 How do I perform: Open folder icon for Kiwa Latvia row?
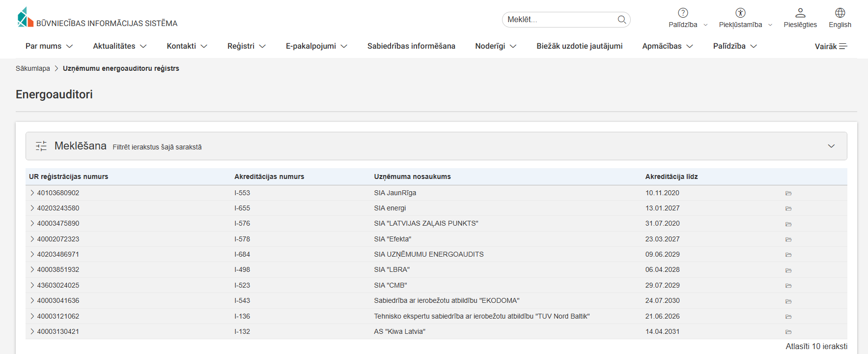[x=788, y=332]
